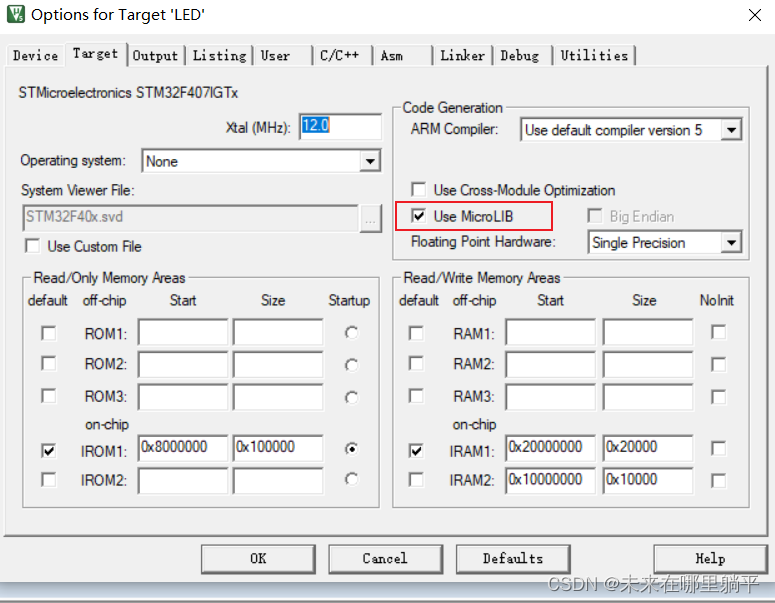
Task: Go to the Listing tab
Action: click(219, 55)
